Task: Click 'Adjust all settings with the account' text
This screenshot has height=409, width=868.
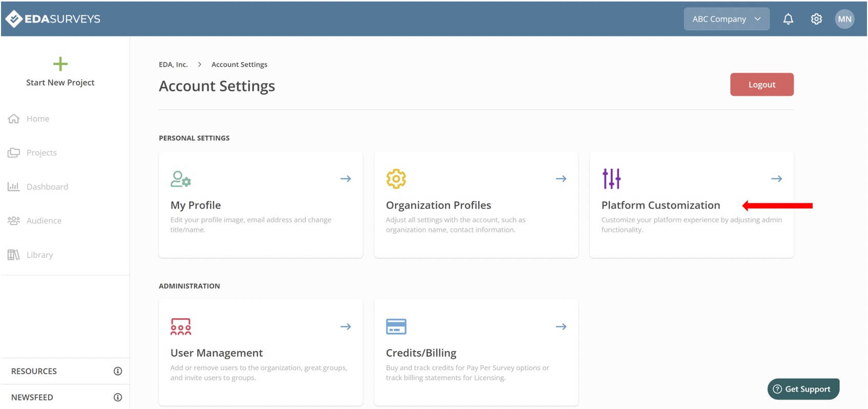Action: coord(456,224)
